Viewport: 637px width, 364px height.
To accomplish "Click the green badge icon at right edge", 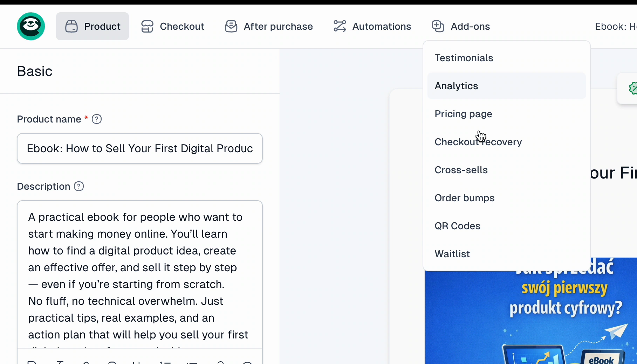I will (x=633, y=88).
